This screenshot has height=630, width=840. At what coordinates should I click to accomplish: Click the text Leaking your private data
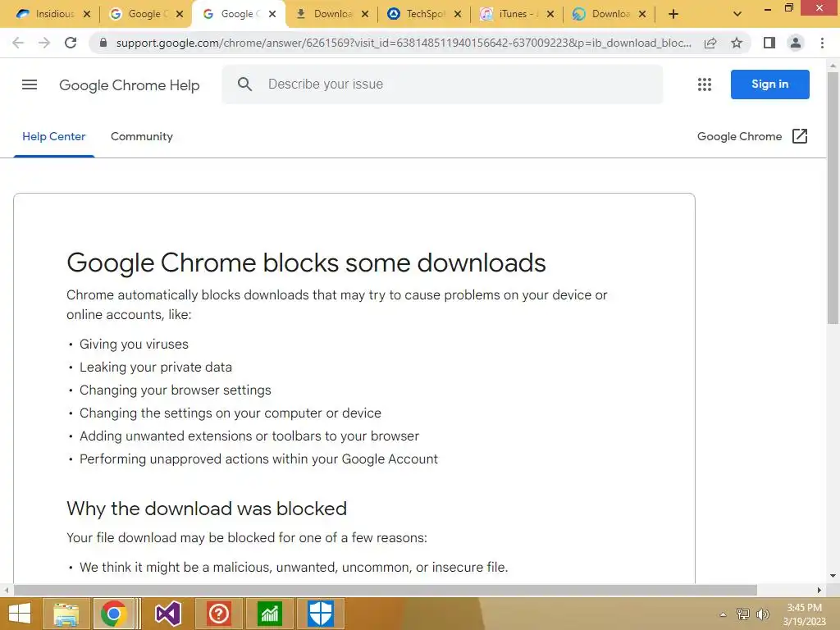(156, 367)
